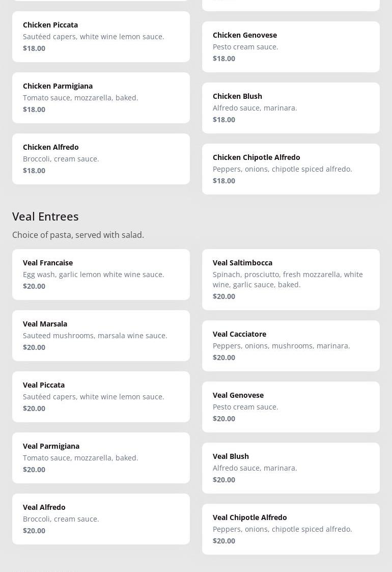Screen dimensions: 392x572
Task: Pick the Chicken Chipotle Alfredo card
Action: [x=291, y=169]
